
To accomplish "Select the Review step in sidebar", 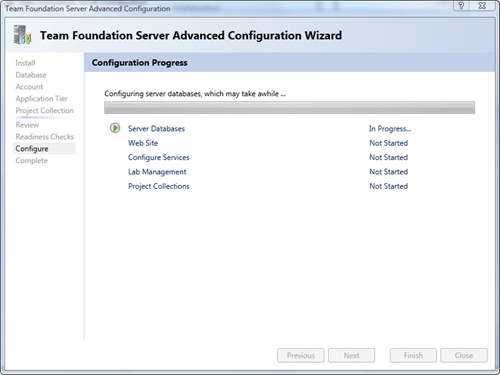I will coord(27,125).
